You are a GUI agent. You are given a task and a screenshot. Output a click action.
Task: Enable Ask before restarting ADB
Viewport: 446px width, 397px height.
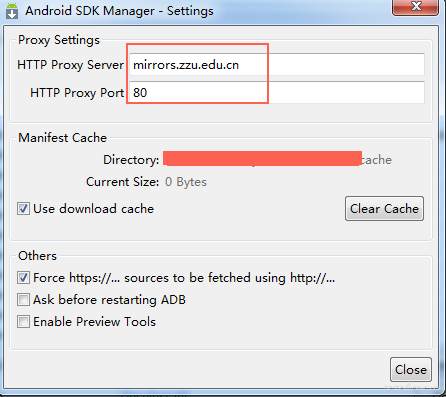coord(23,300)
